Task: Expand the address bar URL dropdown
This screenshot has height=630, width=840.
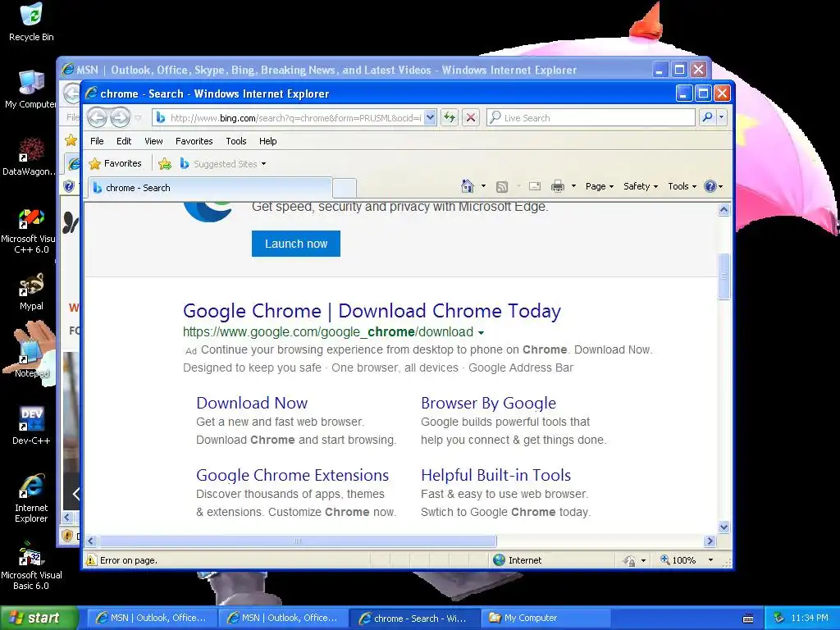Action: pyautogui.click(x=430, y=117)
